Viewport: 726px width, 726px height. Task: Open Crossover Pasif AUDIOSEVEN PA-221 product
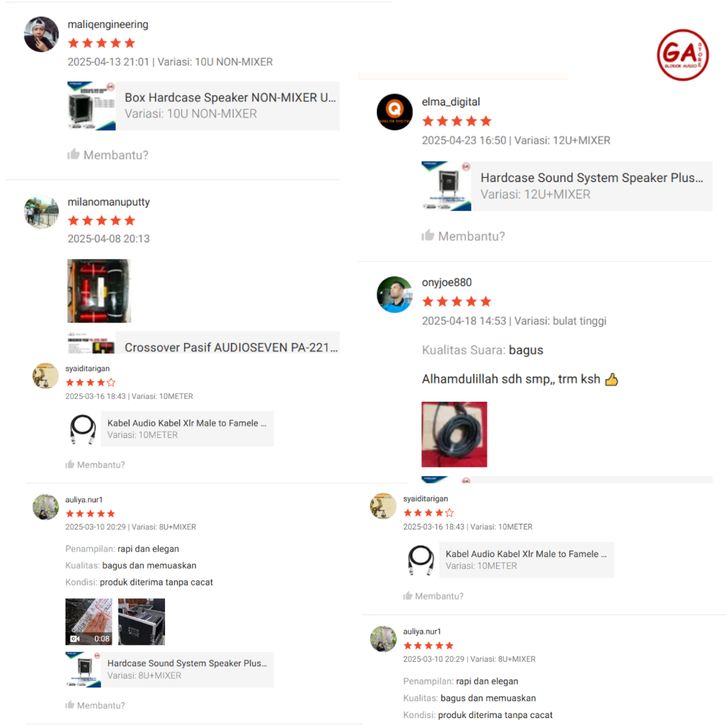(203, 343)
